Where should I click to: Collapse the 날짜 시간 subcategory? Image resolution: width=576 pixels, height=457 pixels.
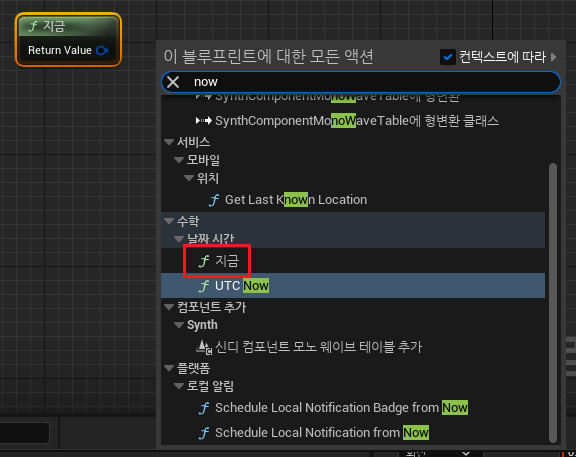179,239
